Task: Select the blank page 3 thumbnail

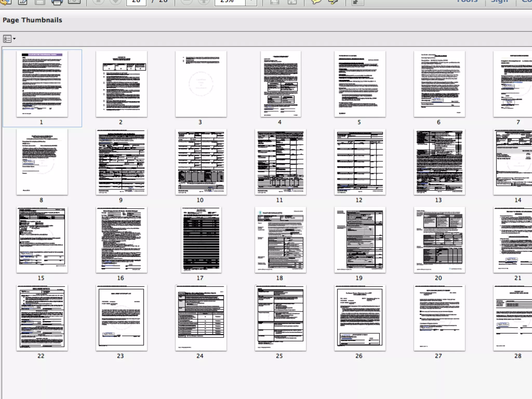Action: pos(201,84)
